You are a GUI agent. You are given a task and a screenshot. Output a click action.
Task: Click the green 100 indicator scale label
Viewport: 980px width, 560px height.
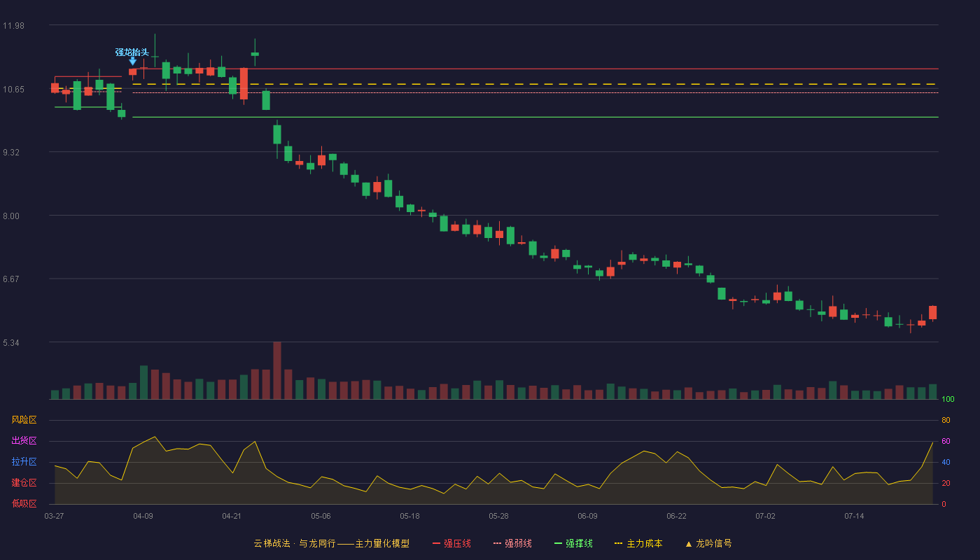pyautogui.click(x=948, y=400)
